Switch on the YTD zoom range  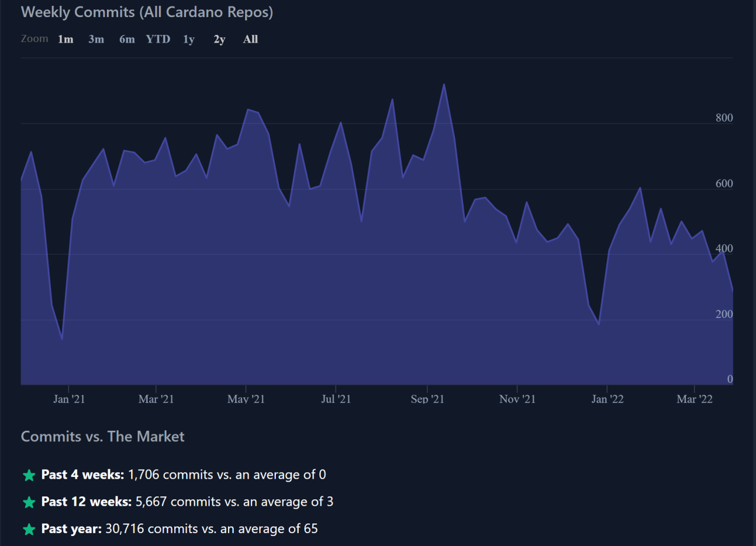[x=158, y=39]
